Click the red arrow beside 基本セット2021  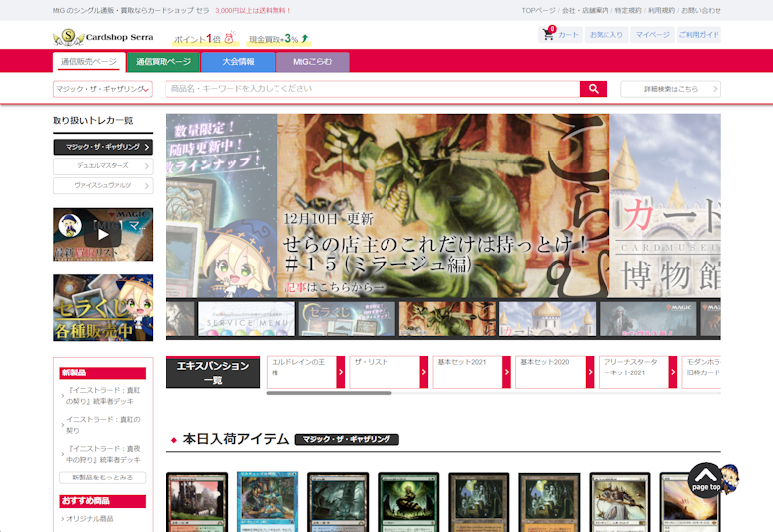[x=507, y=372]
